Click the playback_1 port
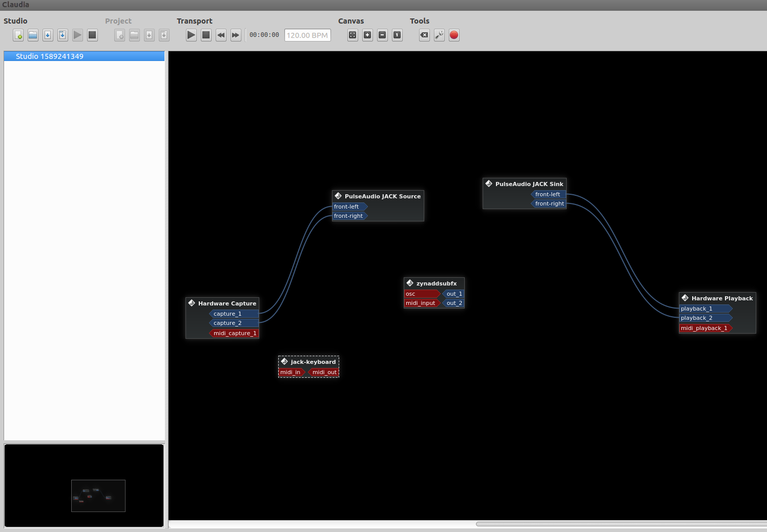This screenshot has height=532, width=767. pyautogui.click(x=706, y=309)
